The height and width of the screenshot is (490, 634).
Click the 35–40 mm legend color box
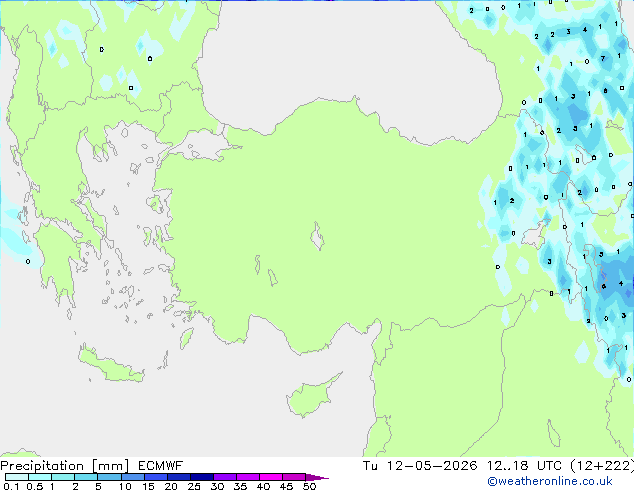(248, 477)
